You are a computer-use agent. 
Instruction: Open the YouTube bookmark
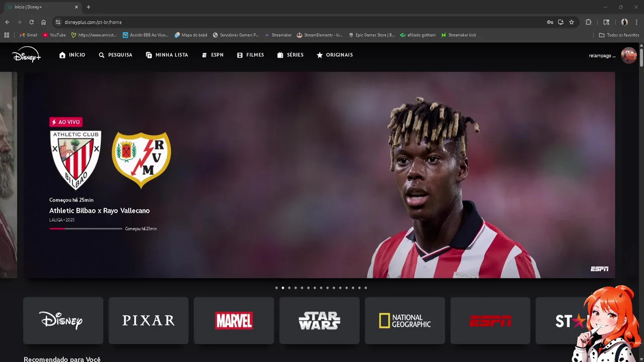tap(54, 35)
